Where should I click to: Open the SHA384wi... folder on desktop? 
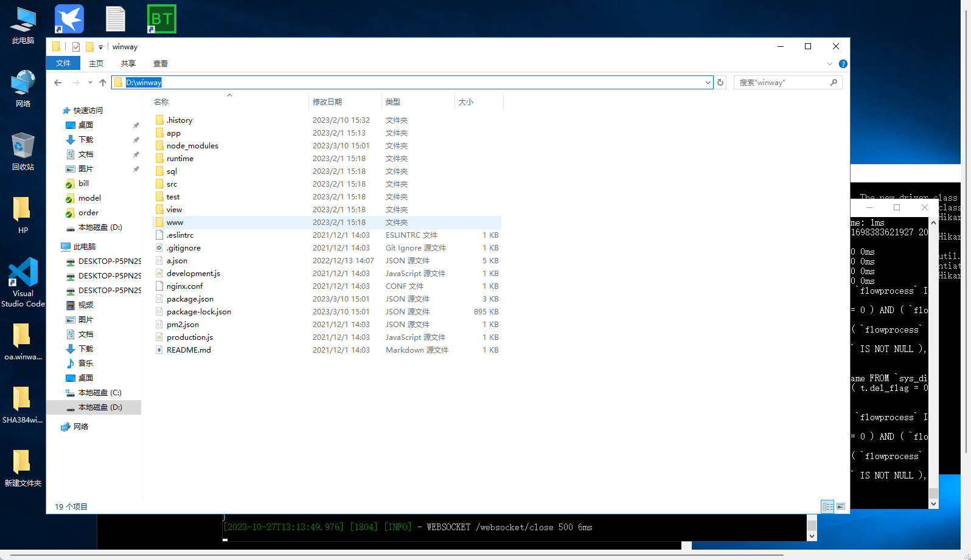tap(23, 405)
